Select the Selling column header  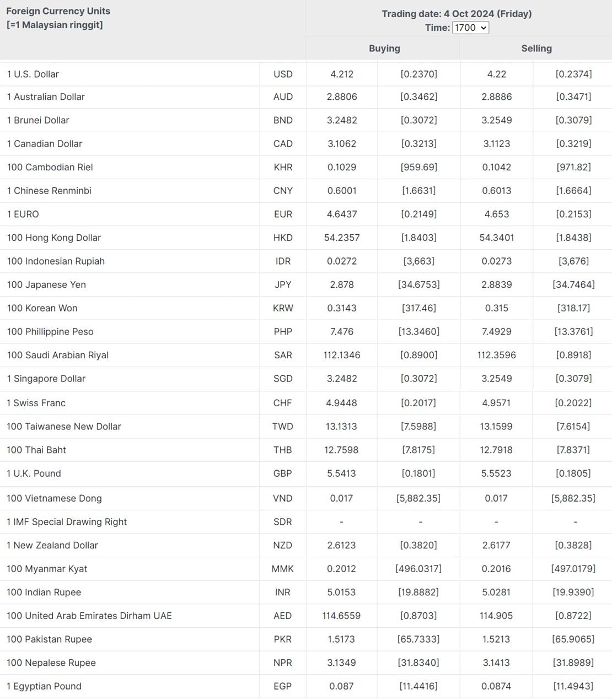[x=536, y=48]
